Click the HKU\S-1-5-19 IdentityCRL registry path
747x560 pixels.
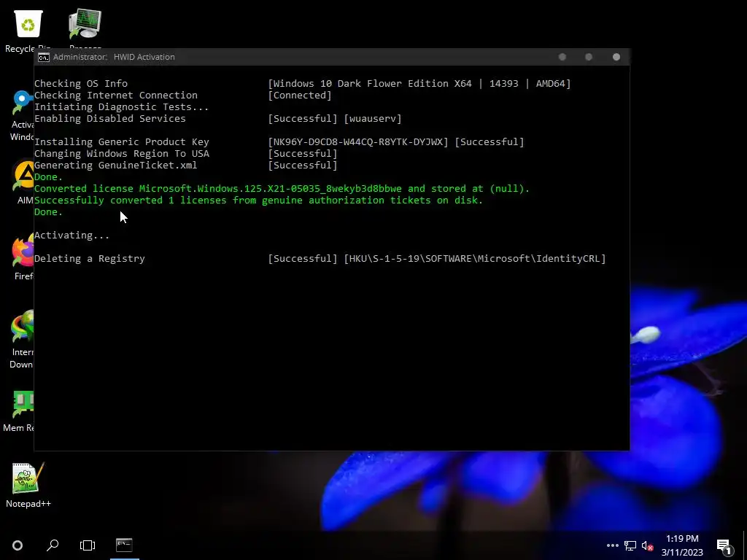coord(474,259)
